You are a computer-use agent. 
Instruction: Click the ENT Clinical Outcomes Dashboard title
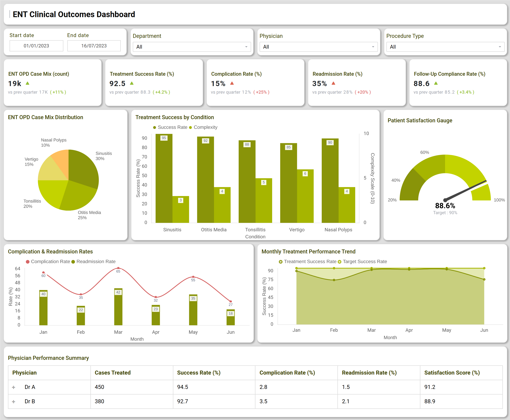(74, 14)
